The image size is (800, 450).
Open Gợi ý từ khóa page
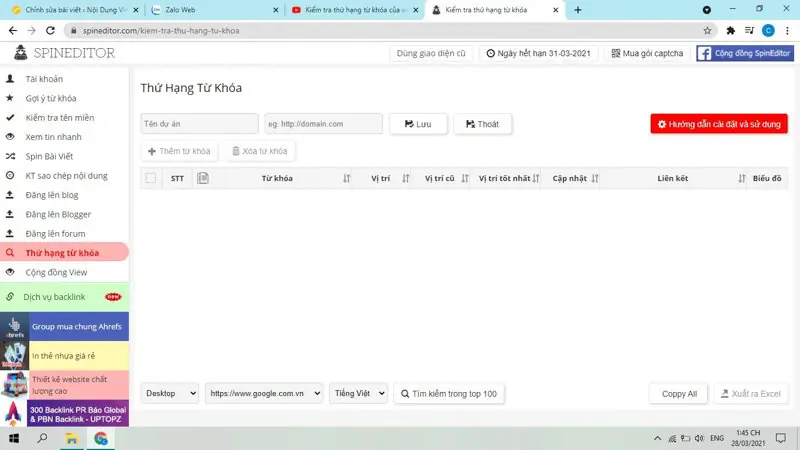click(51, 98)
